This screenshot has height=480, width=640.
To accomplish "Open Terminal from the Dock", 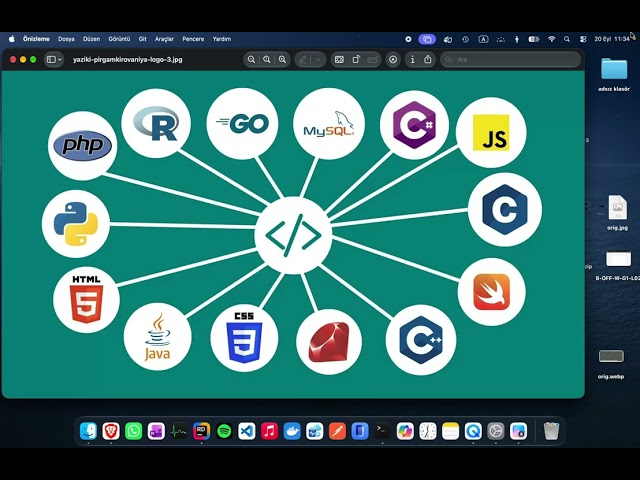I will click(x=382, y=431).
